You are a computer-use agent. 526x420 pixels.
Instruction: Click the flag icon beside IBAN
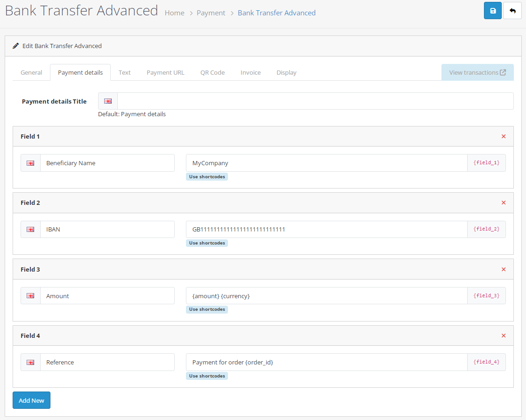30,229
